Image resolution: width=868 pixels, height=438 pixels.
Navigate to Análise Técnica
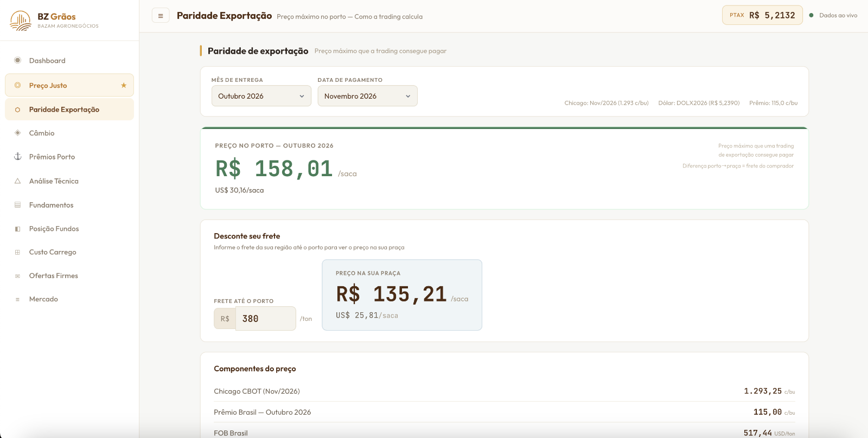pyautogui.click(x=69, y=181)
